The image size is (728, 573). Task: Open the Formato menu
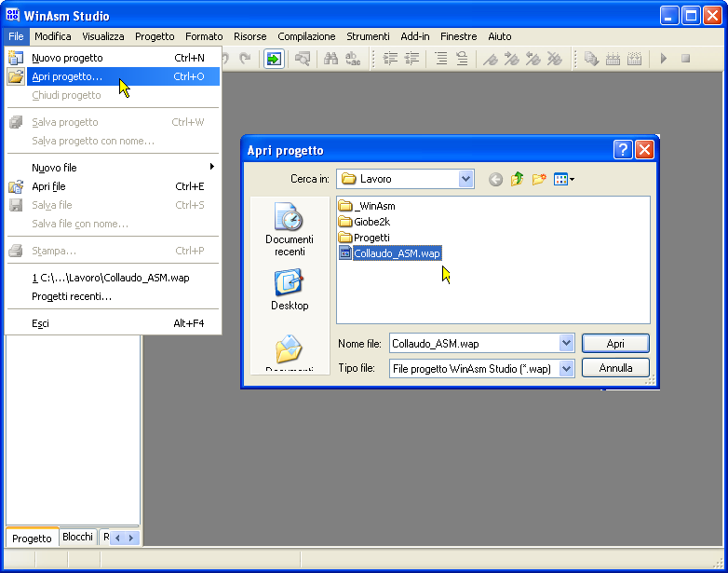[x=204, y=36]
